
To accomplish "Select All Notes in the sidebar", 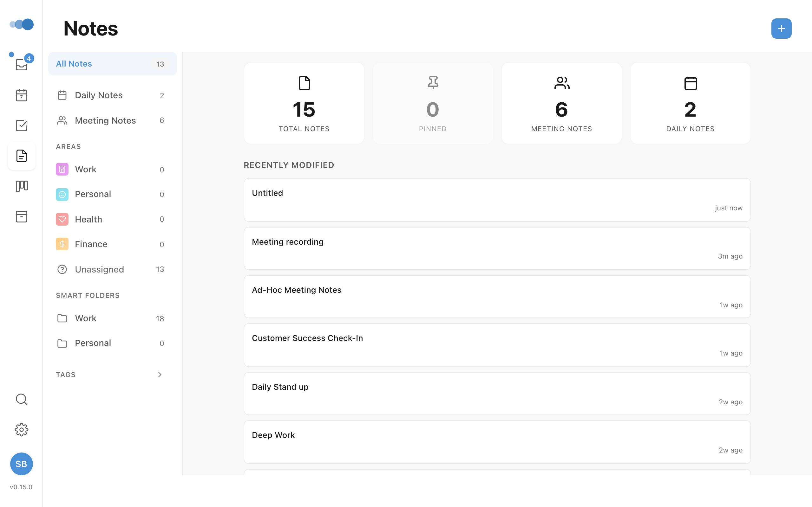I will [112, 64].
